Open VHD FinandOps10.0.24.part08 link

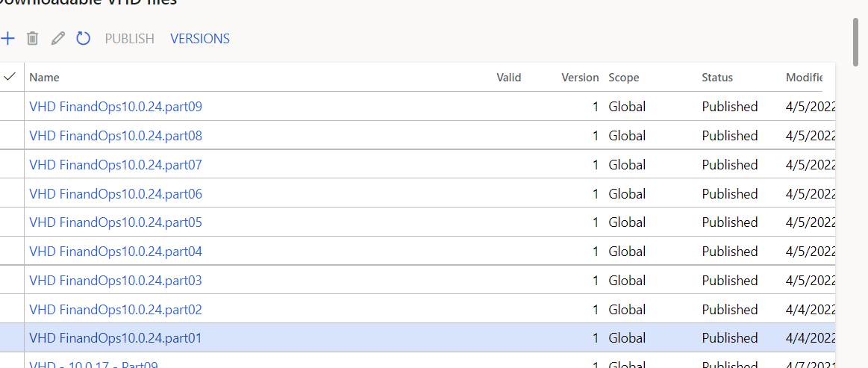116,136
